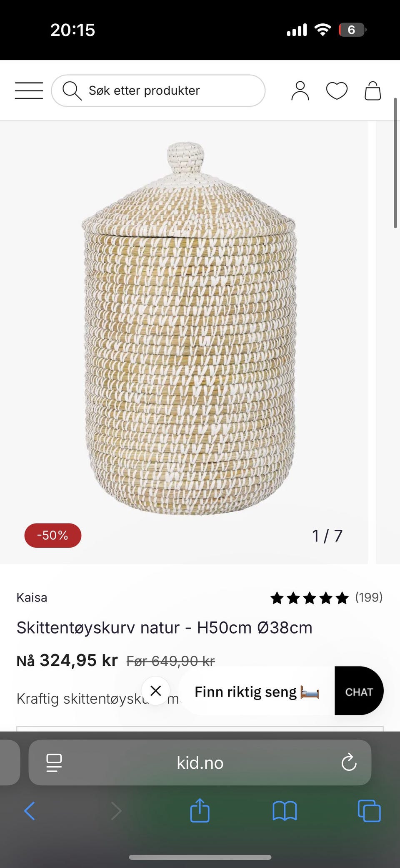Tap Safari share icon
Image resolution: width=400 pixels, height=868 pixels.
click(200, 810)
